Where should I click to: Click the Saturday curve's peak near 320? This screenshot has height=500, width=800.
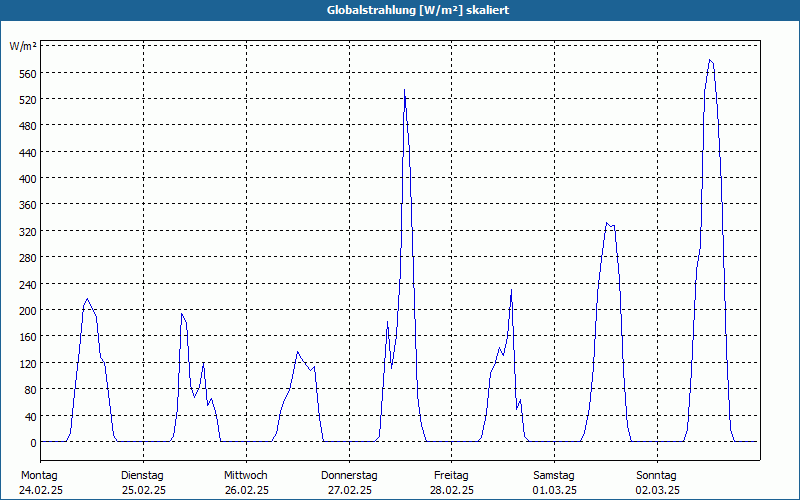607,223
